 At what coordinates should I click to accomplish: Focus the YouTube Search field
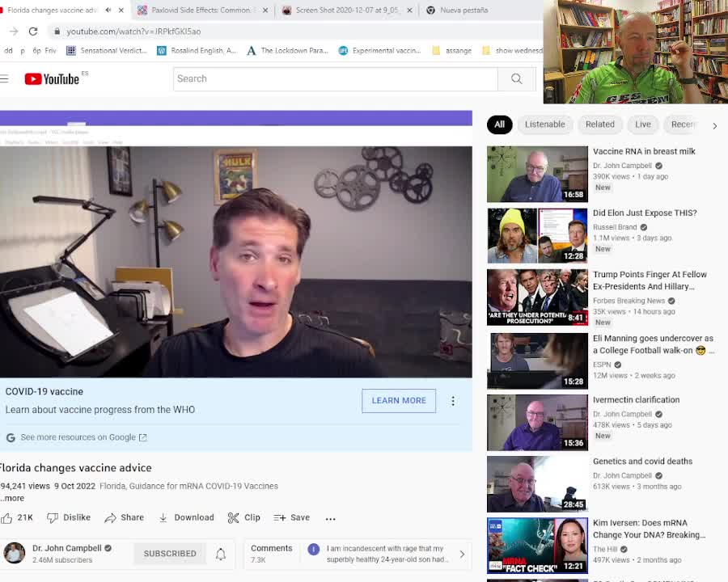[335, 79]
